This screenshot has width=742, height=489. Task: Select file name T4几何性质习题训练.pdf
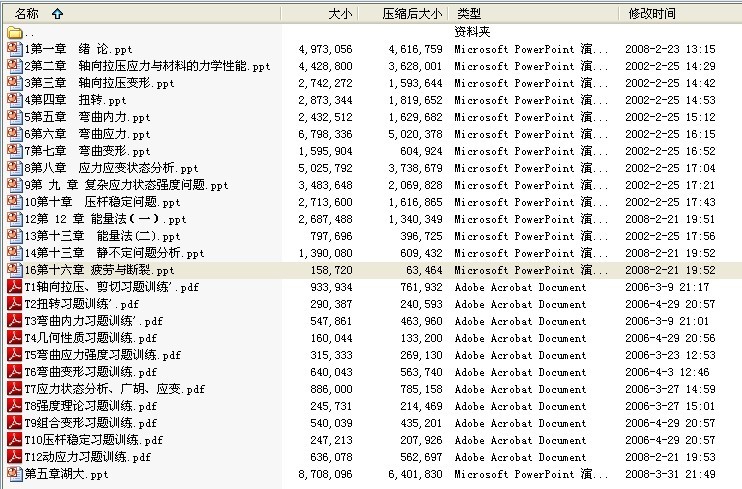pyautogui.click(x=91, y=338)
